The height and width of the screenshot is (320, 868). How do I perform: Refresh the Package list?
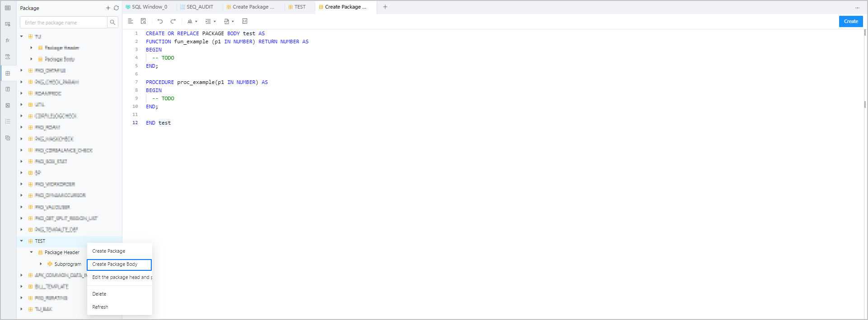116,8
